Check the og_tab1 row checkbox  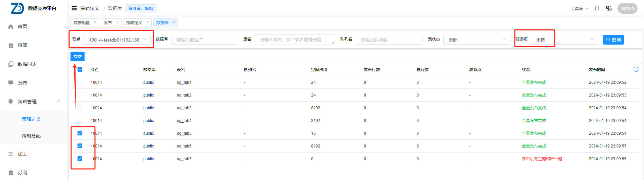coord(80,82)
